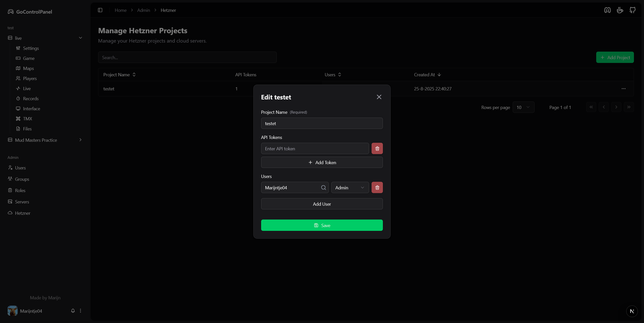Open row actions for testet
The image size is (644, 323).
click(x=623, y=89)
